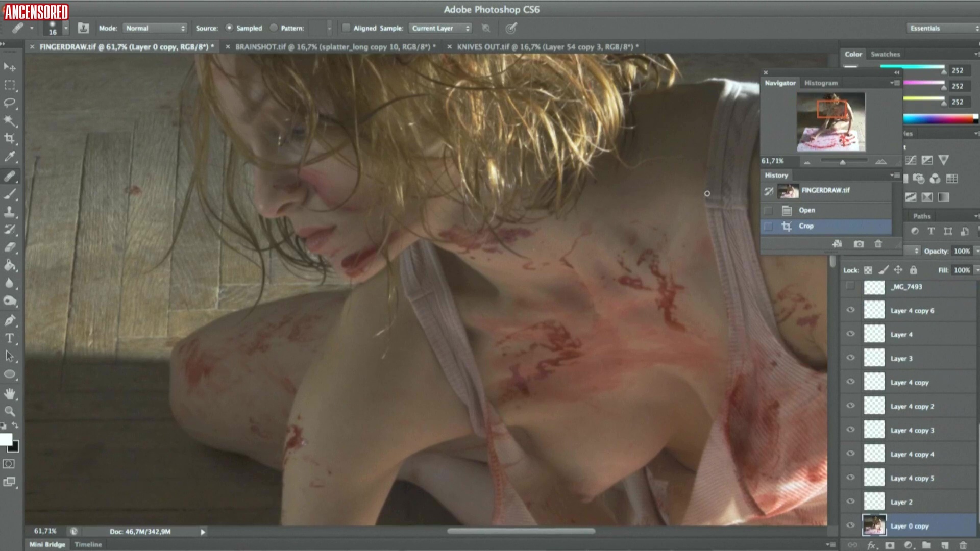The height and width of the screenshot is (551, 980).
Task: Switch to the BRAINSHOT.tif document tab
Action: [x=335, y=47]
